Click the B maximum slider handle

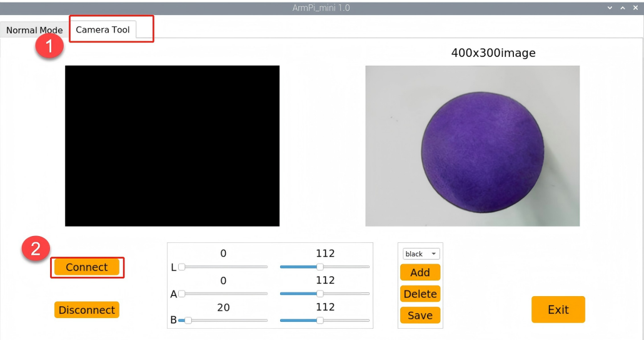coord(319,320)
